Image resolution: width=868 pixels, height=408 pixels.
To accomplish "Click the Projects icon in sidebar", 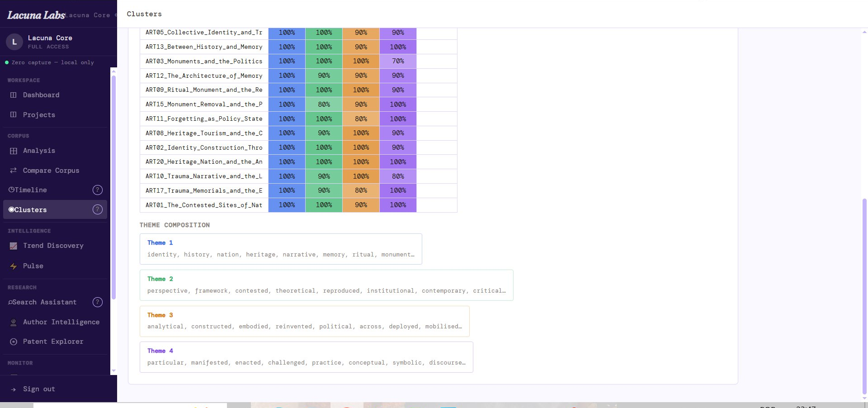I will (x=14, y=115).
